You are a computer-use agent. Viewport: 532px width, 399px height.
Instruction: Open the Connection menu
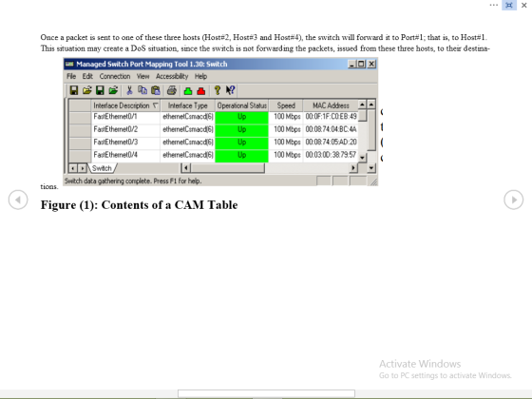click(x=115, y=76)
